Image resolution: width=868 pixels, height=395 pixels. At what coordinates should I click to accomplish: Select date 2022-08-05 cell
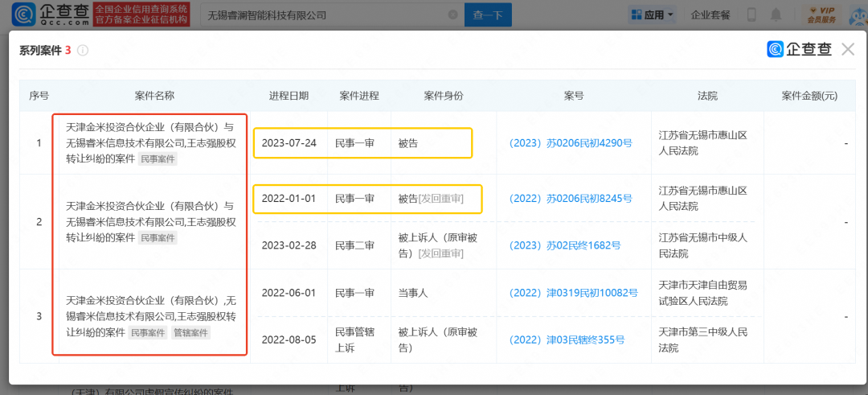click(x=289, y=339)
